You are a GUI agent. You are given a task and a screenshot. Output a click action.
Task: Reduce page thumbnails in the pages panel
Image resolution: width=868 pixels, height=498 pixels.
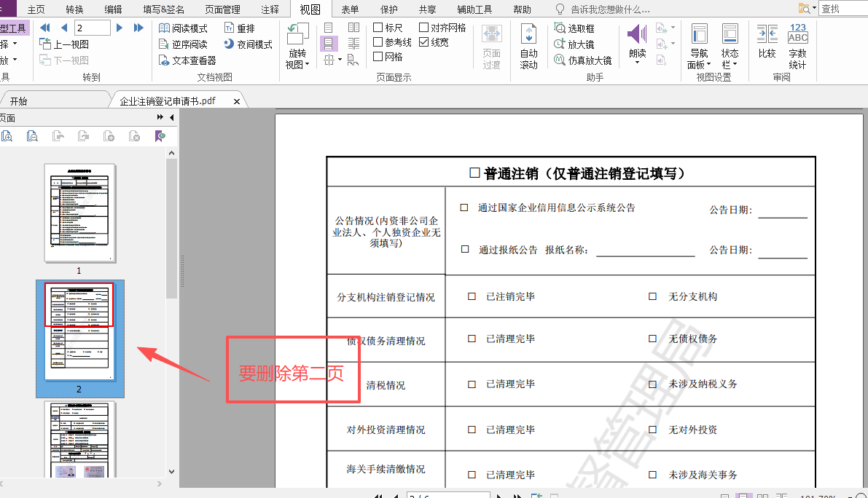pyautogui.click(x=33, y=136)
